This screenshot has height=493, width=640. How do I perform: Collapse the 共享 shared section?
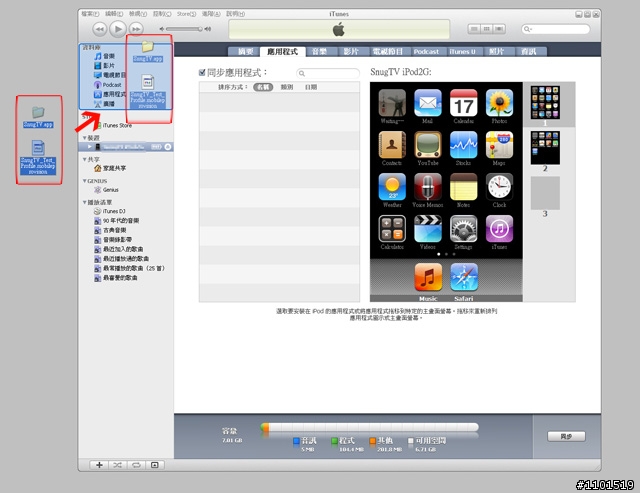[x=84, y=159]
